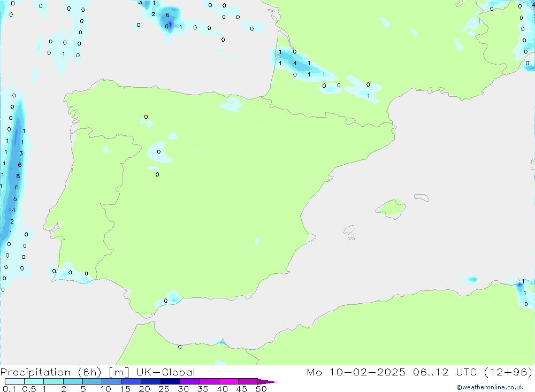Screen dimensions: 535x392
Task: Click the value '8' in Atlantic rain band
Action: point(18,176)
